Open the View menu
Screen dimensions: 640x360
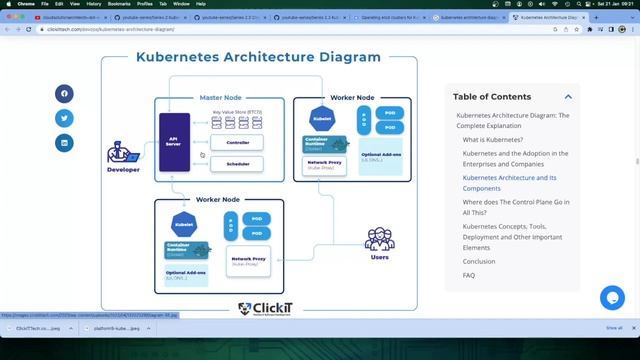tap(75, 4)
